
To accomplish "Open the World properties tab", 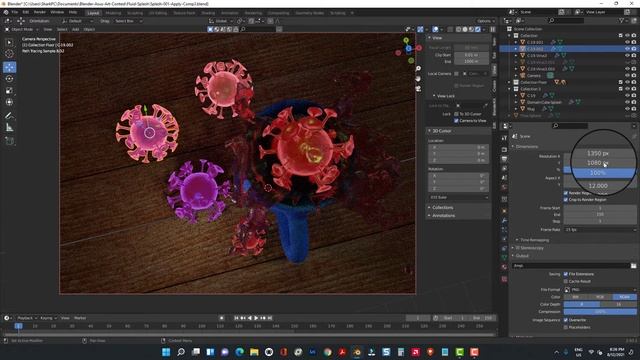I will click(x=504, y=187).
